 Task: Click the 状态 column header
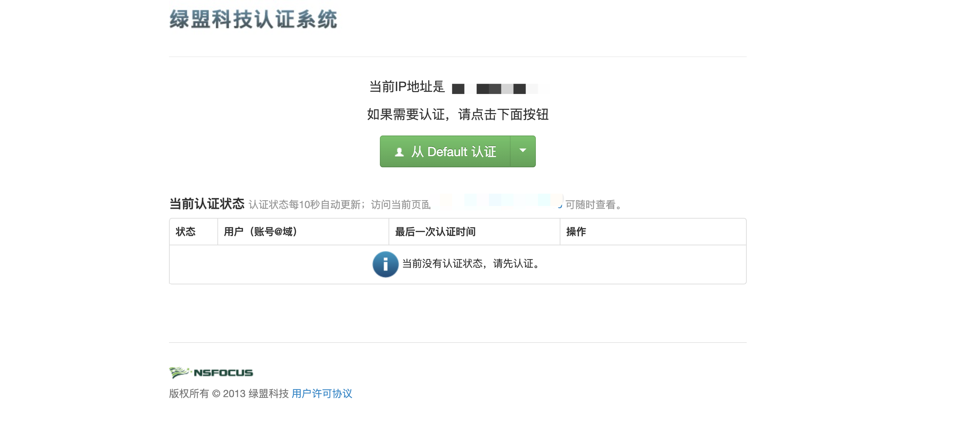(186, 231)
